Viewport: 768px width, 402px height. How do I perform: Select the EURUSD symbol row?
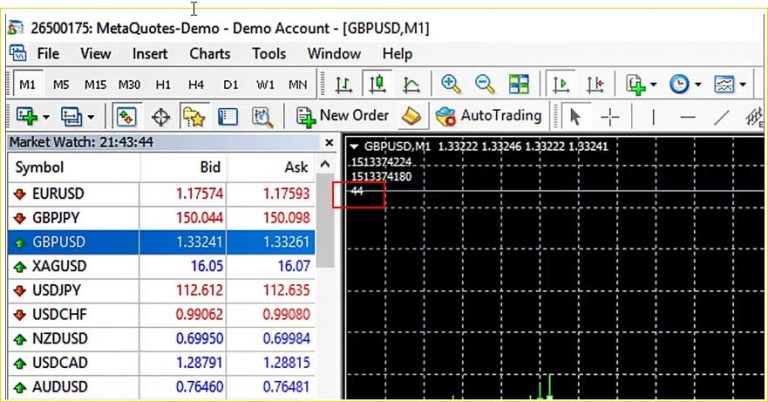[x=162, y=194]
